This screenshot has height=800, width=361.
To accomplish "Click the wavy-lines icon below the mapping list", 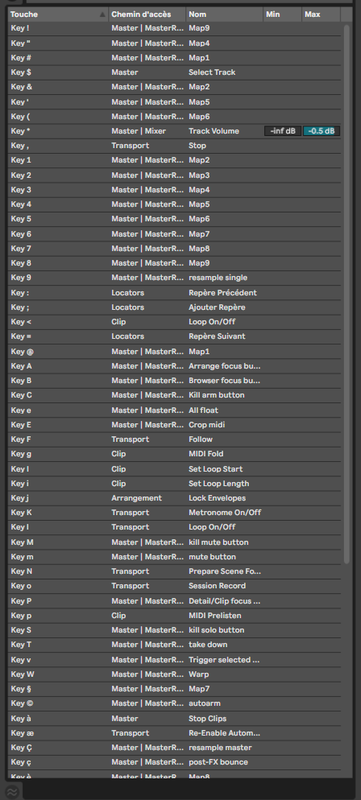I will pyautogui.click(x=12, y=791).
